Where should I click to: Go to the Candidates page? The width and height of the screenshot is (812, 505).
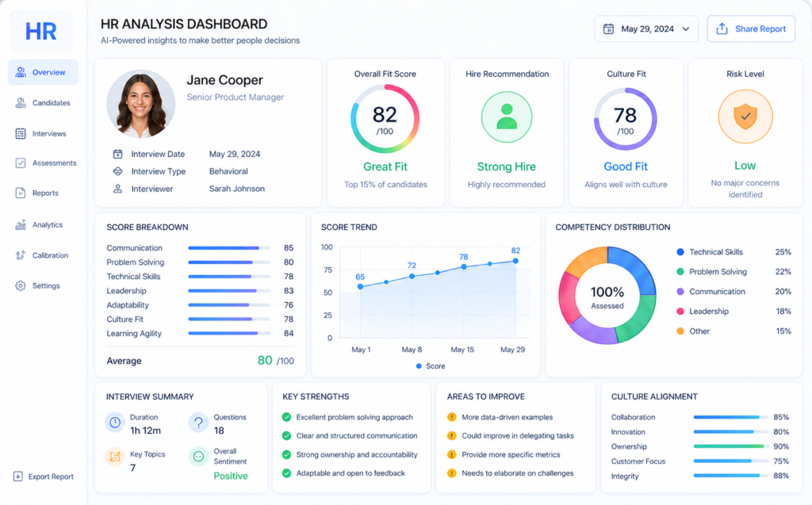coord(43,102)
